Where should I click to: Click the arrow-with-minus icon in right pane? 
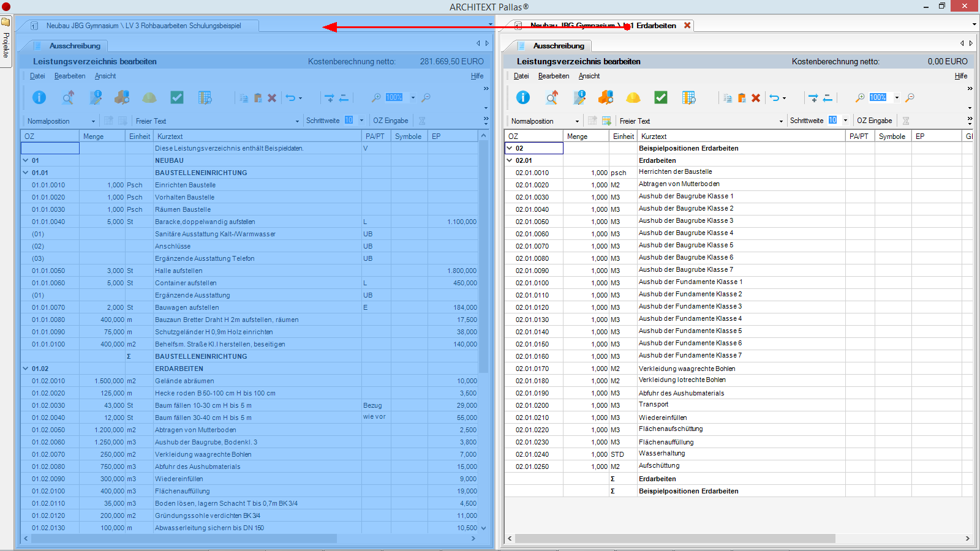pos(828,98)
